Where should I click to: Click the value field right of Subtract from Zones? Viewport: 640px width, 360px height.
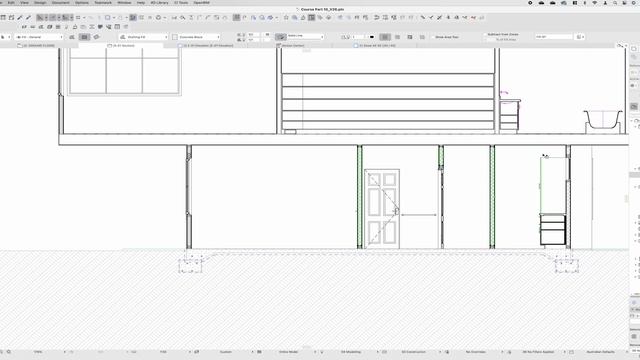coord(553,37)
